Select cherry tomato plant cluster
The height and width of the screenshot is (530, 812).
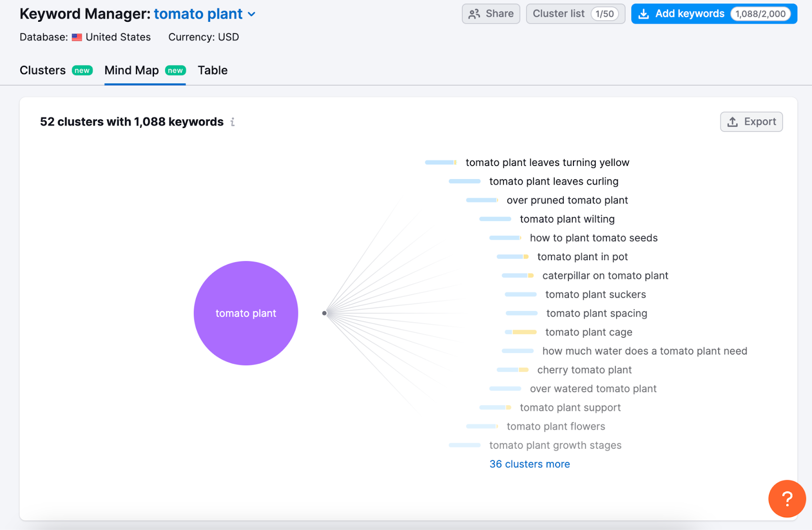[x=584, y=370]
